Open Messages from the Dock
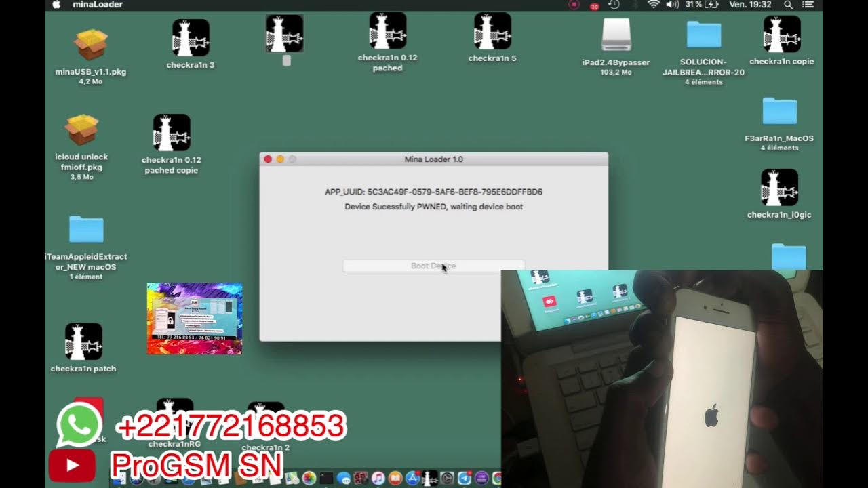The height and width of the screenshot is (488, 868). click(343, 479)
